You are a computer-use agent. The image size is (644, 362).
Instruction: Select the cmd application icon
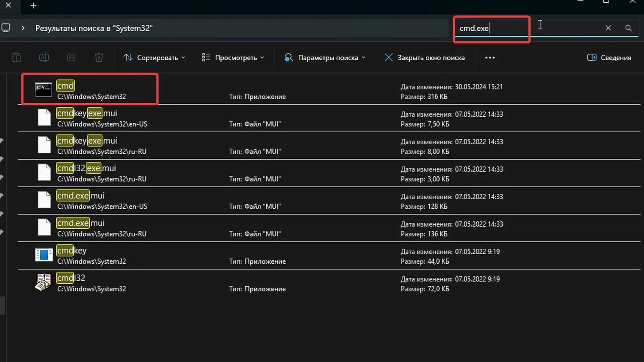click(x=44, y=90)
